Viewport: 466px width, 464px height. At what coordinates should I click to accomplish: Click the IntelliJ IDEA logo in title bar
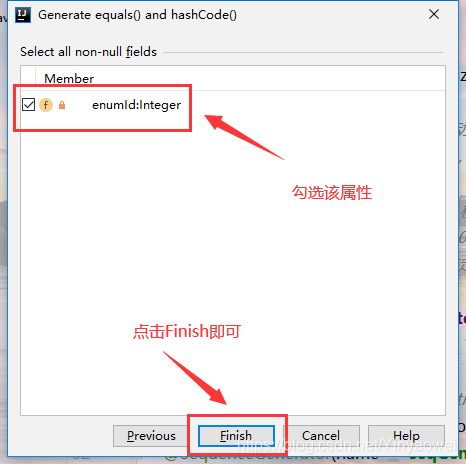pos(23,15)
